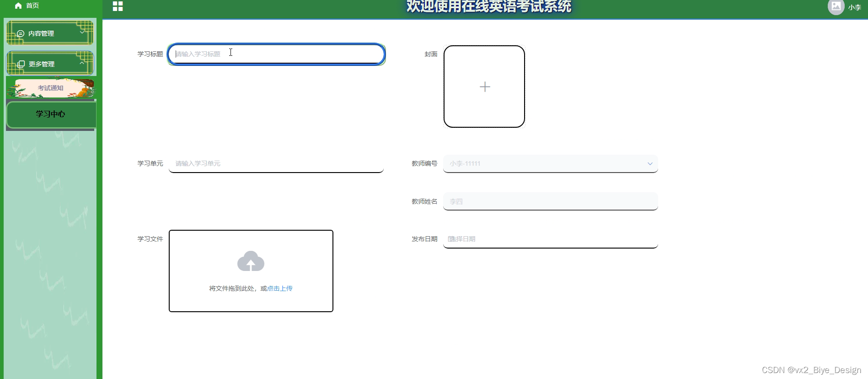Select the 学习中心 menu item
The width and height of the screenshot is (868, 379).
pyautogui.click(x=51, y=114)
